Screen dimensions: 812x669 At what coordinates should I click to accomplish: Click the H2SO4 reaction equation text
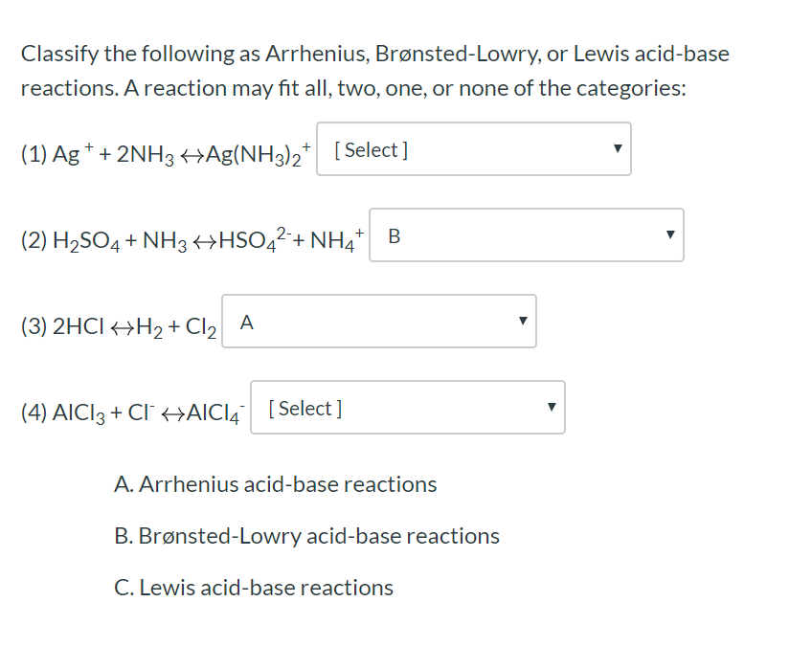coord(192,234)
